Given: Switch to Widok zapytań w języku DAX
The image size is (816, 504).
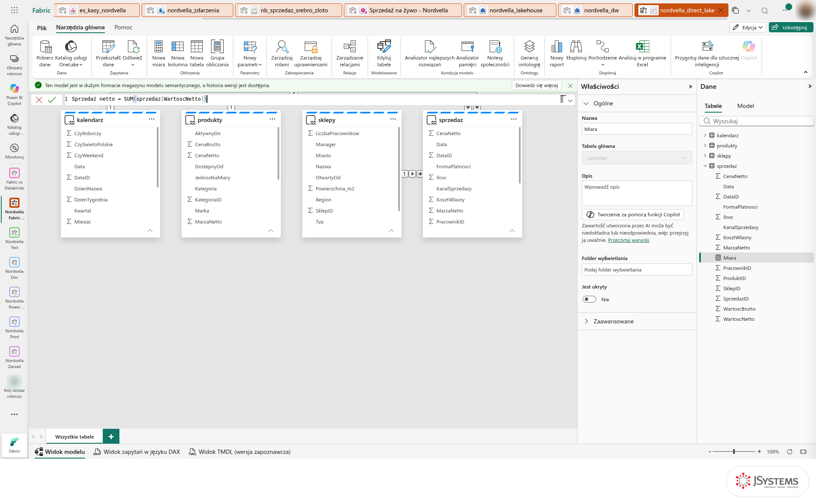Looking at the screenshot, I should click(x=137, y=452).
